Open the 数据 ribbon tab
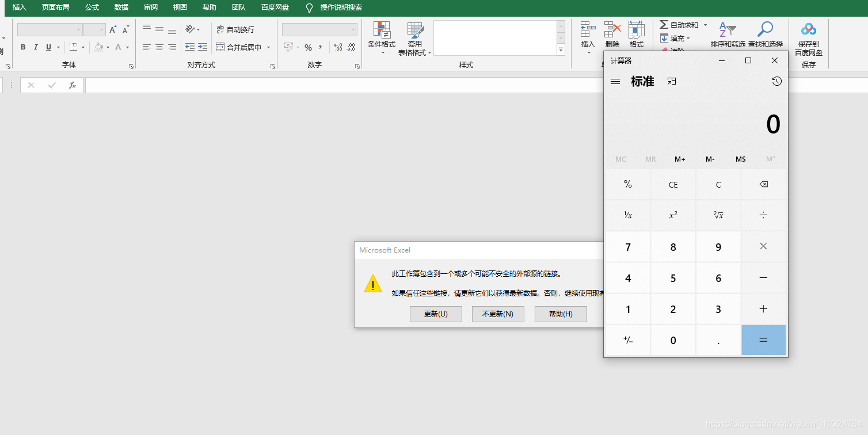 (x=121, y=7)
